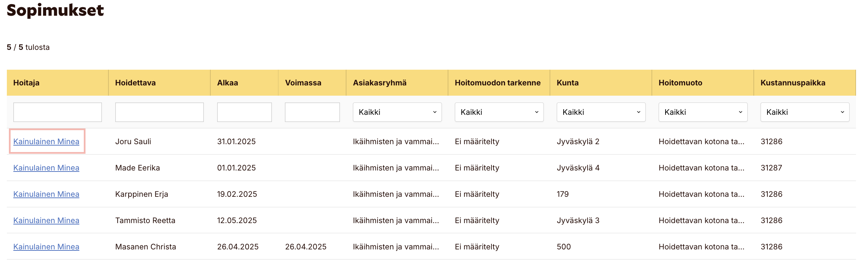Click the Hoitaja filter text field
The image size is (868, 274).
pos(57,112)
